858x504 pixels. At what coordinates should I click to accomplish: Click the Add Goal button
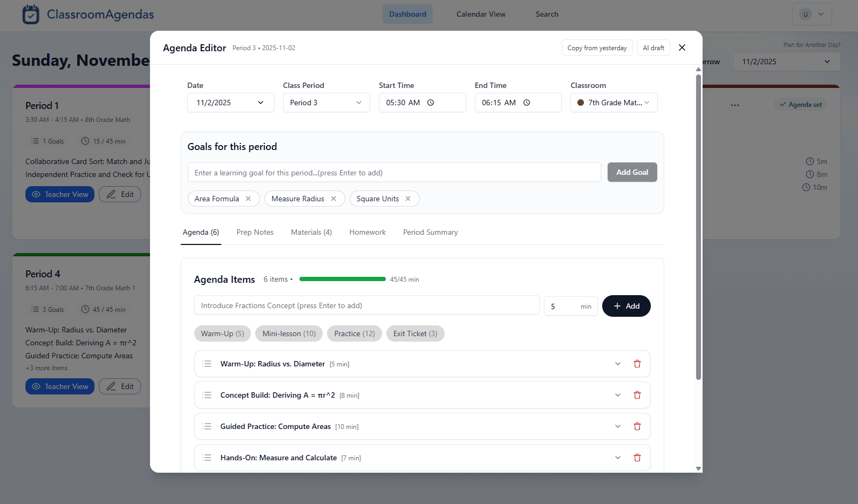632,172
